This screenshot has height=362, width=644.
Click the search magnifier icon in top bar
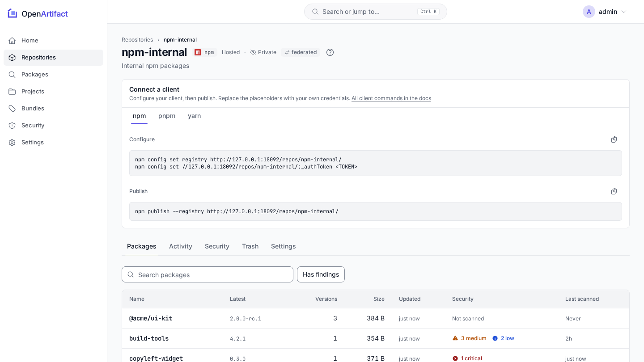tap(315, 12)
